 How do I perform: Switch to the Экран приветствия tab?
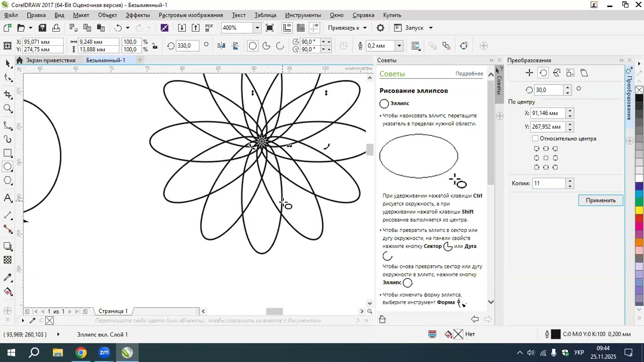pos(50,60)
